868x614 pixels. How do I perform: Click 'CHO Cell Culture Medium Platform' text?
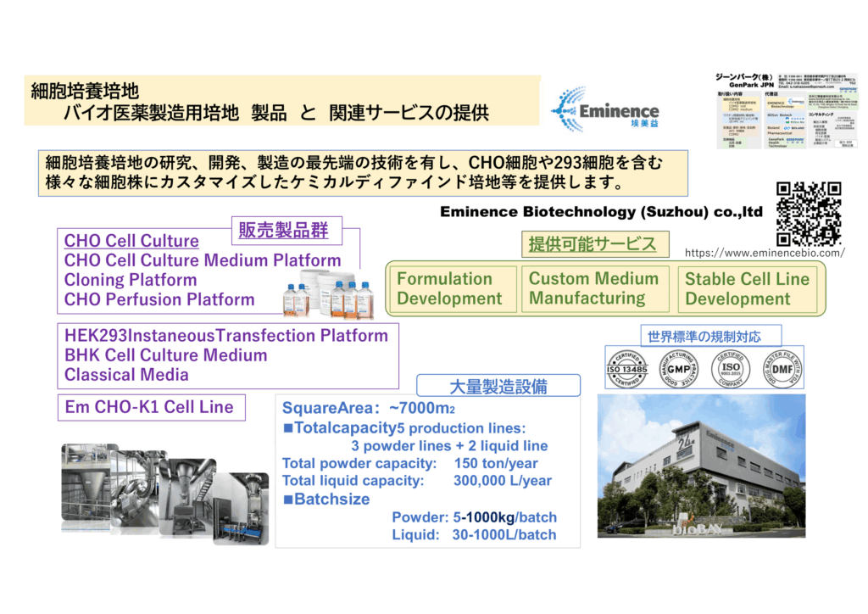[203, 260]
